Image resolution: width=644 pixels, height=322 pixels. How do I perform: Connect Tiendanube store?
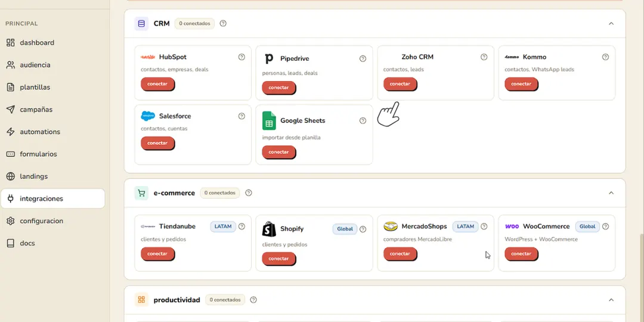(157, 254)
